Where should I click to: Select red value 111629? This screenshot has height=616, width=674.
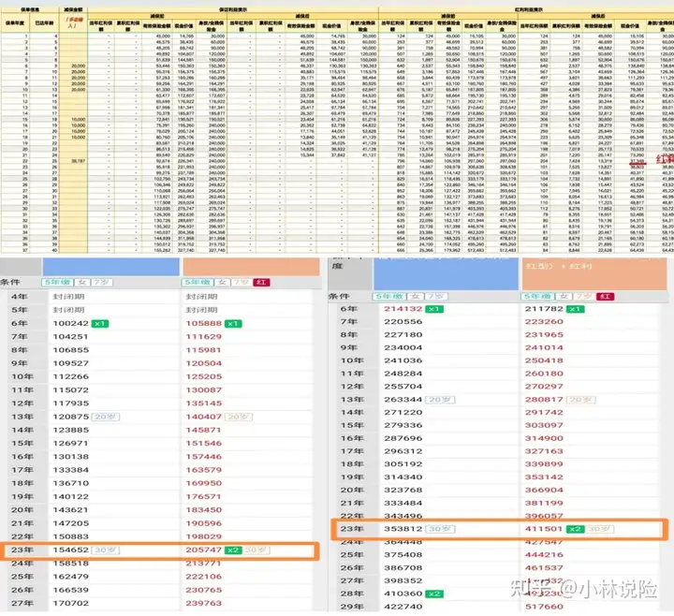(204, 337)
